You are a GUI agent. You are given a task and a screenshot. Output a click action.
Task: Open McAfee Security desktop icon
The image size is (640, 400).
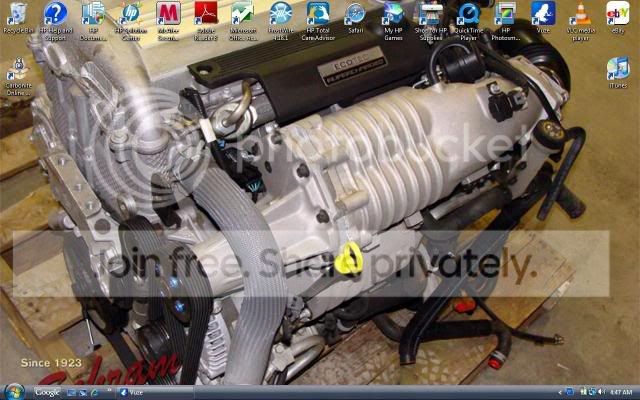[x=168, y=21]
